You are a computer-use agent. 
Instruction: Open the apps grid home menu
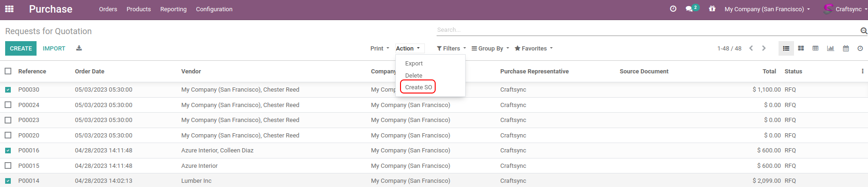click(9, 9)
